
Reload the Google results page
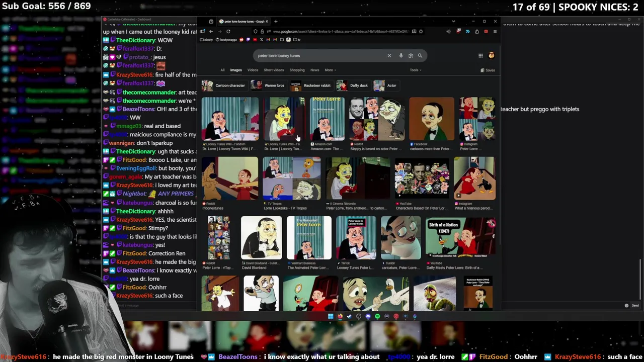(228, 31)
